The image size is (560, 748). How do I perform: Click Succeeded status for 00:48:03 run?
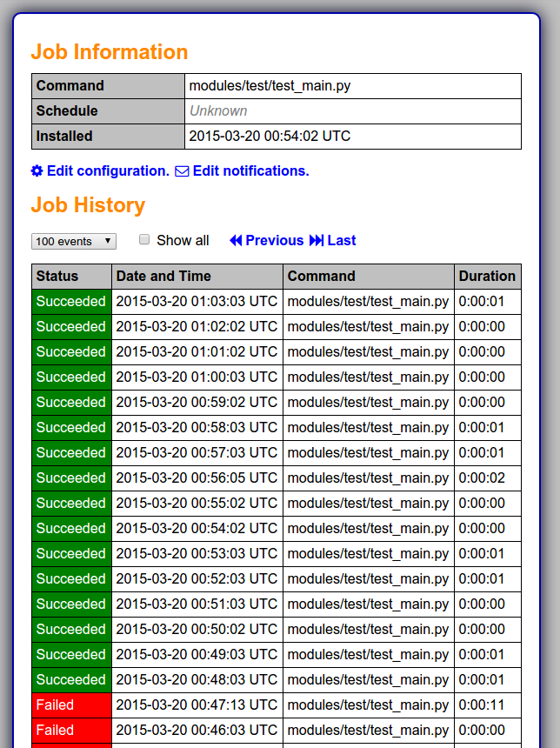tap(71, 680)
